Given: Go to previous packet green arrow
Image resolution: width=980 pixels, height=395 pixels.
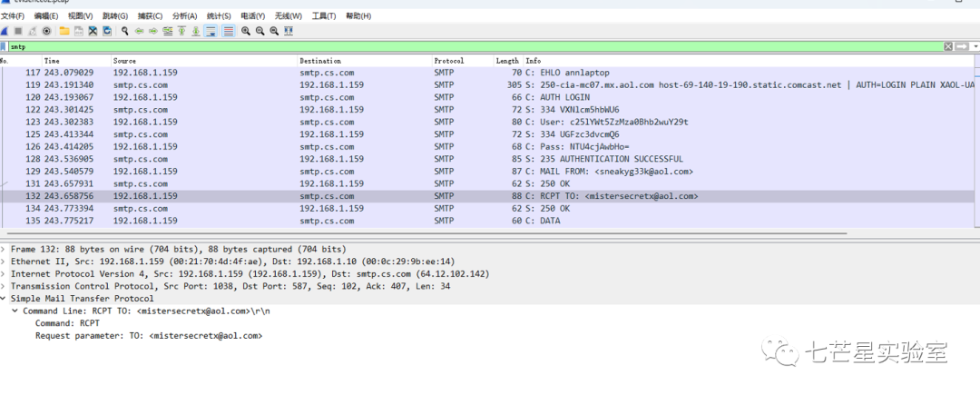Looking at the screenshot, I should pos(139,31).
